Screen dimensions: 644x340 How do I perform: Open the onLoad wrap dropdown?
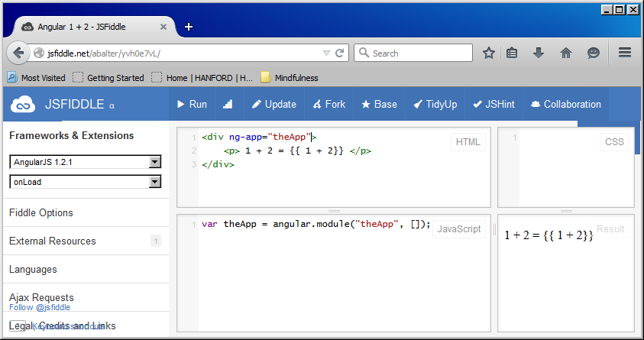(86, 182)
